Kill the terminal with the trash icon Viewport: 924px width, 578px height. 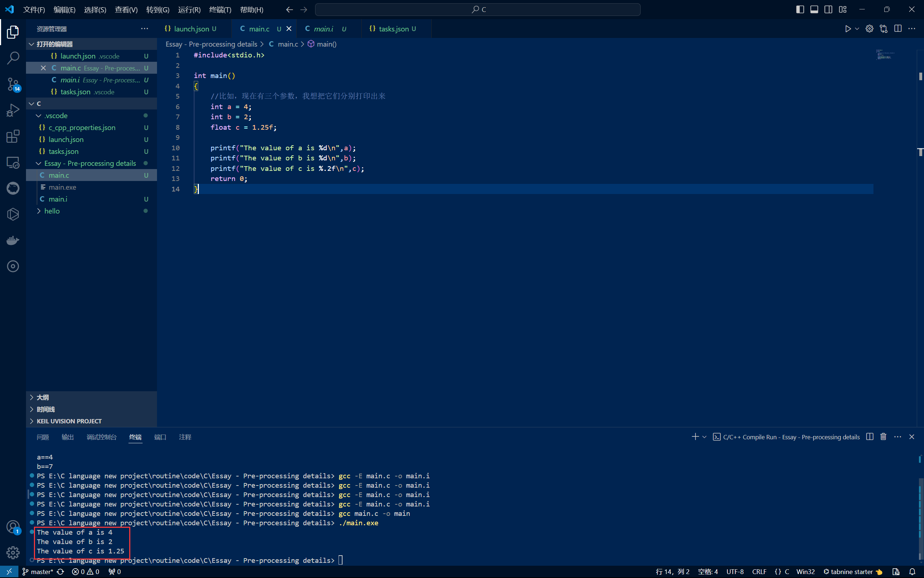coord(883,436)
